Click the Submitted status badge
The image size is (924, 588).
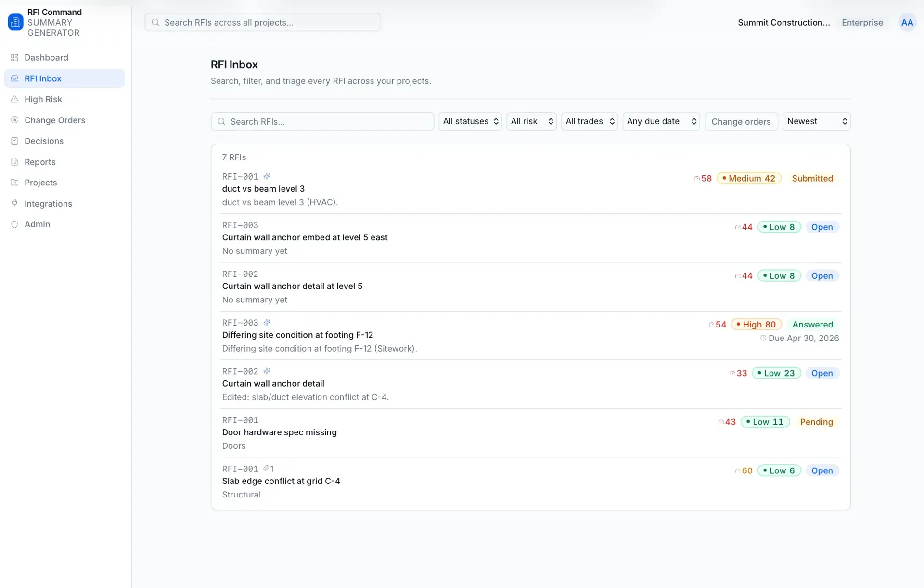point(812,179)
